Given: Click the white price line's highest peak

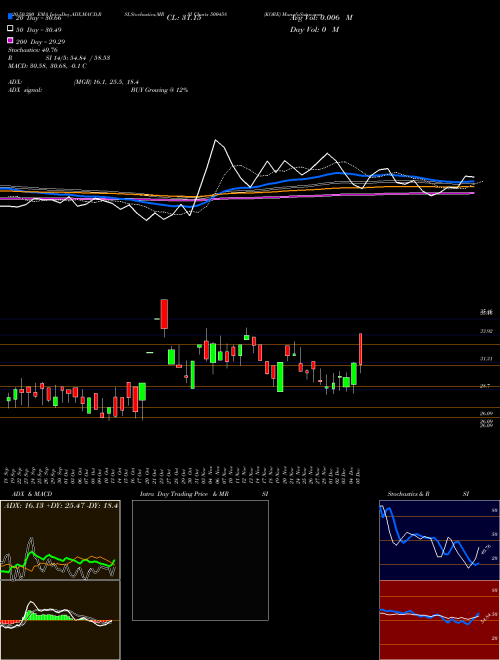Looking at the screenshot, I should pyautogui.click(x=215, y=140).
